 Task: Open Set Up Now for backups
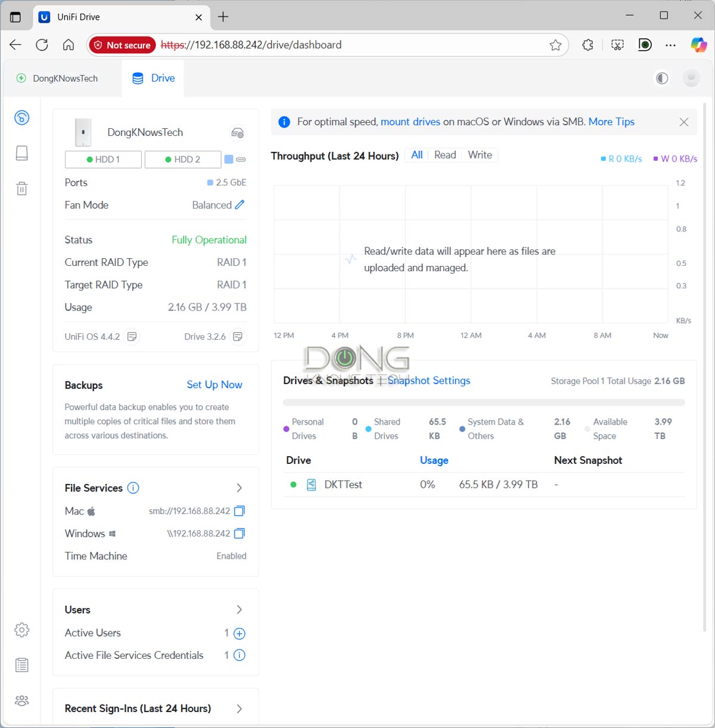(214, 385)
